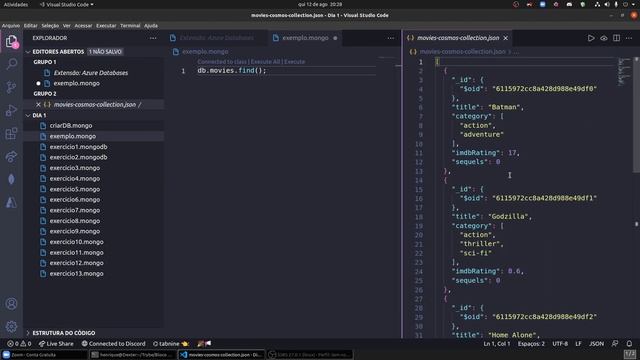Open notifications bell in status bar
The image size is (640, 360).
click(x=629, y=344)
